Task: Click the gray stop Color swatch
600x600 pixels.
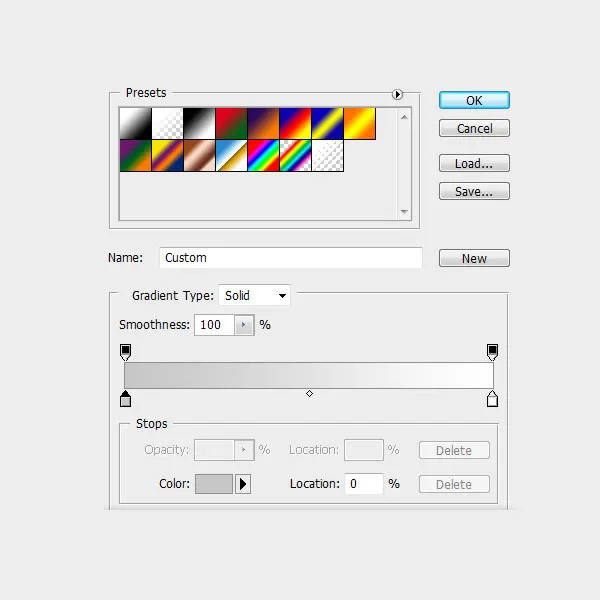Action: click(213, 484)
